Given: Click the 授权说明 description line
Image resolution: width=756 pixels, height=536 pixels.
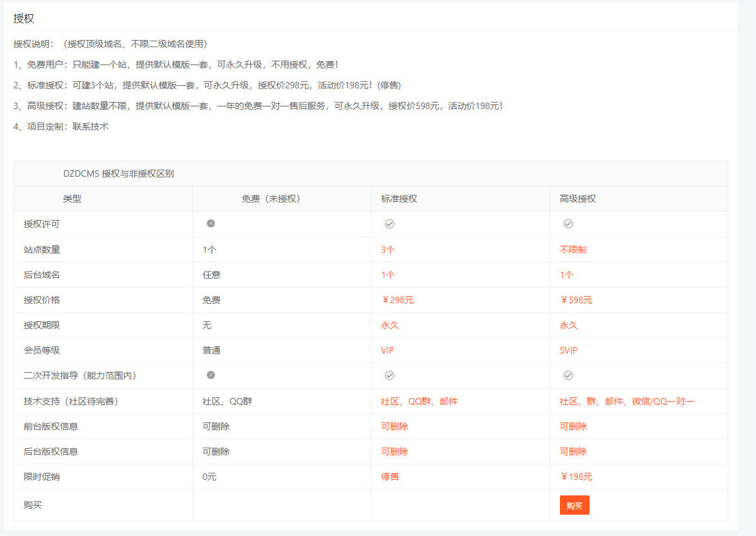Looking at the screenshot, I should [111, 44].
